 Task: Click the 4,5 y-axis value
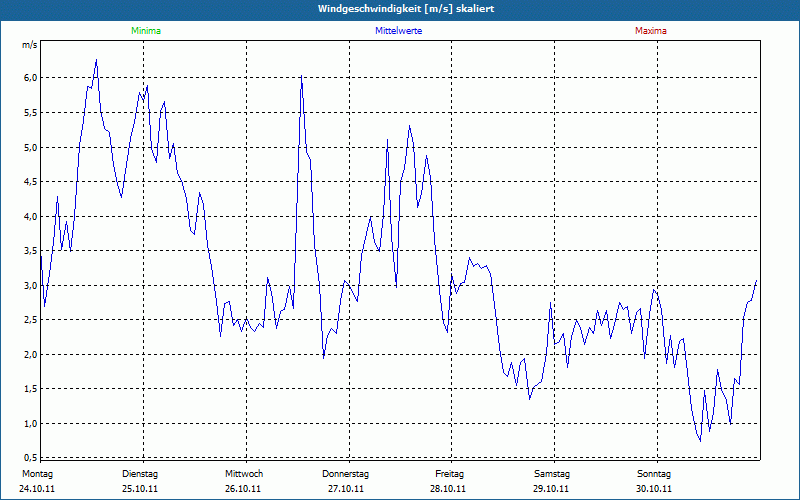(31, 182)
